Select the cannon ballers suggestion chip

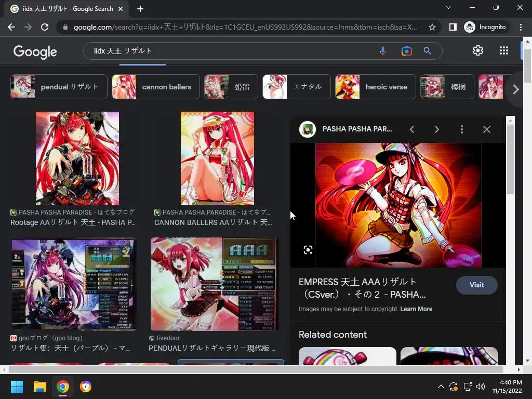(156, 87)
